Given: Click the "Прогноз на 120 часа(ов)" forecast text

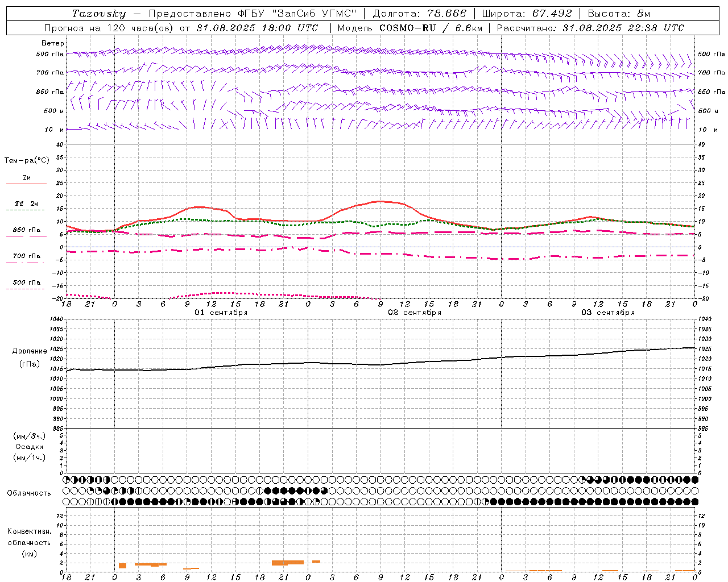Looking at the screenshot, I should coord(110,28).
